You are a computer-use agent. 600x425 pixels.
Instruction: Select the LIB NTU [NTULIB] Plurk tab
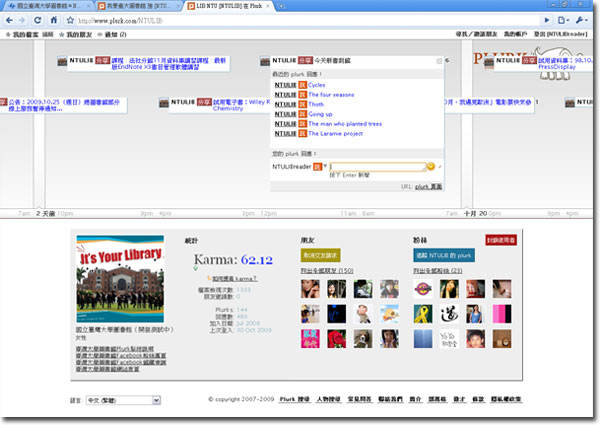[x=229, y=6]
